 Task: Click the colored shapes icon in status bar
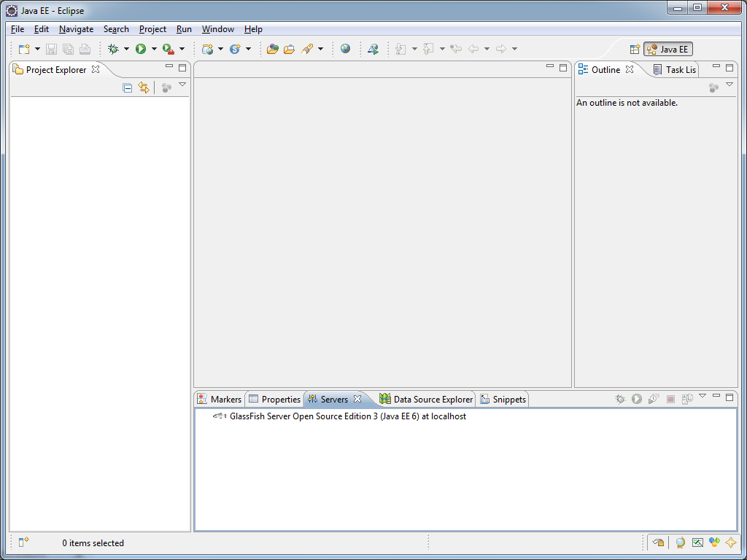[713, 542]
